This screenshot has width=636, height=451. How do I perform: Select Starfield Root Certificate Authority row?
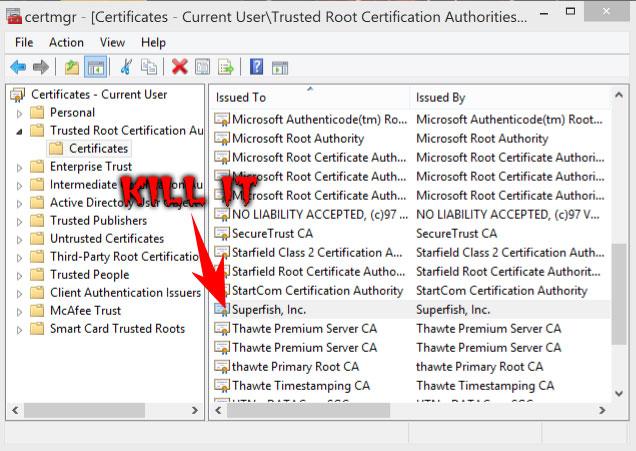410,272
